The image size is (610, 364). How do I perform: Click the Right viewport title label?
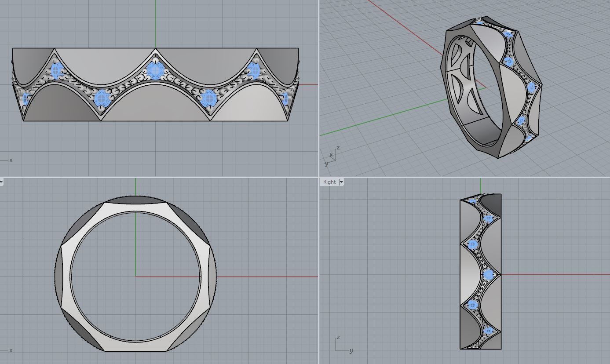click(329, 182)
